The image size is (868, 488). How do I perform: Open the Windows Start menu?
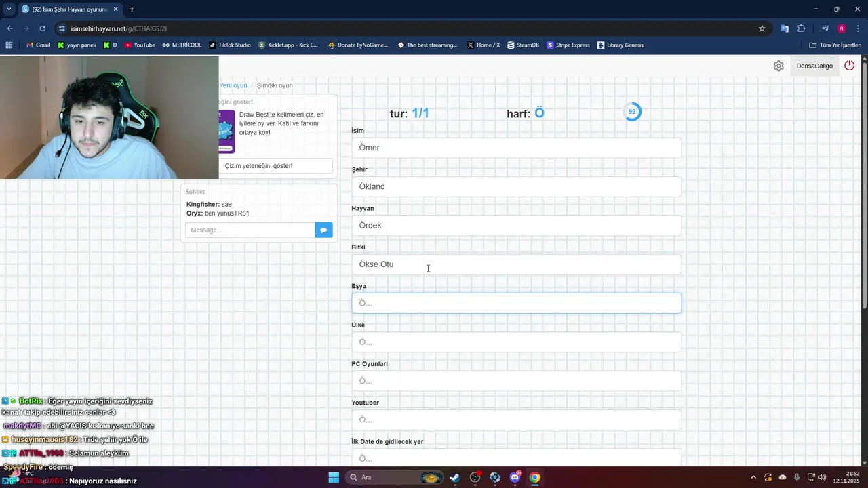pyautogui.click(x=334, y=477)
